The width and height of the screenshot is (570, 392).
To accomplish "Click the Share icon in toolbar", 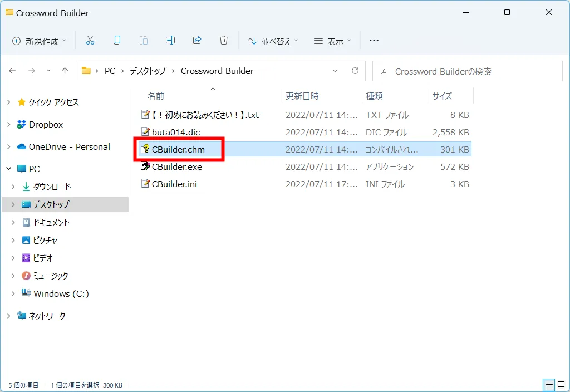I will pyautogui.click(x=197, y=40).
